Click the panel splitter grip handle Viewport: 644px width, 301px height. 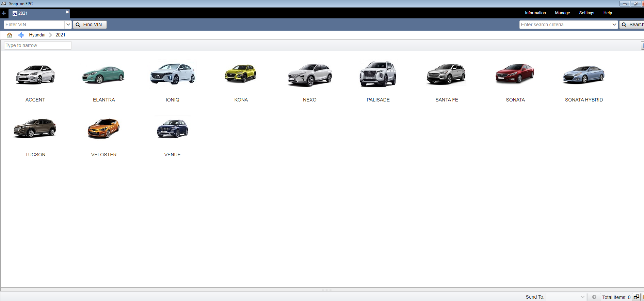pyautogui.click(x=327, y=289)
